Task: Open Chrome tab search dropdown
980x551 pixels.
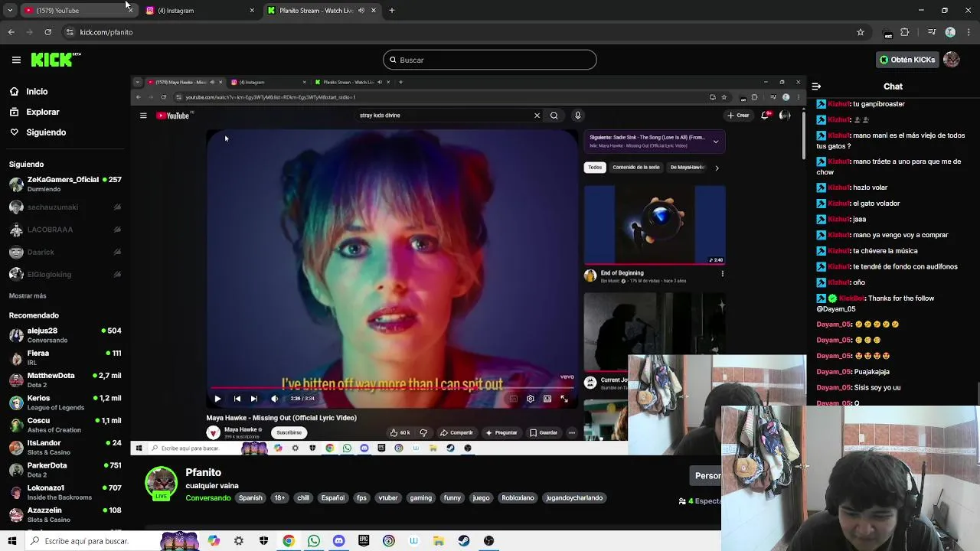Action: point(10,11)
